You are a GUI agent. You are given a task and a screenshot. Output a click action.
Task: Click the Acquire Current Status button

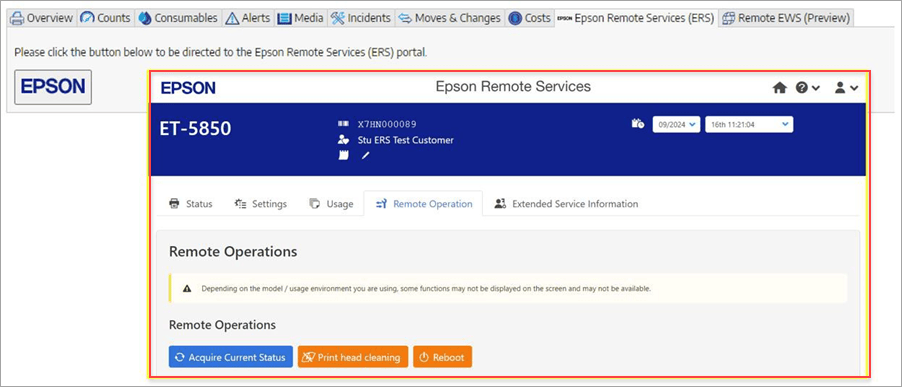[231, 357]
